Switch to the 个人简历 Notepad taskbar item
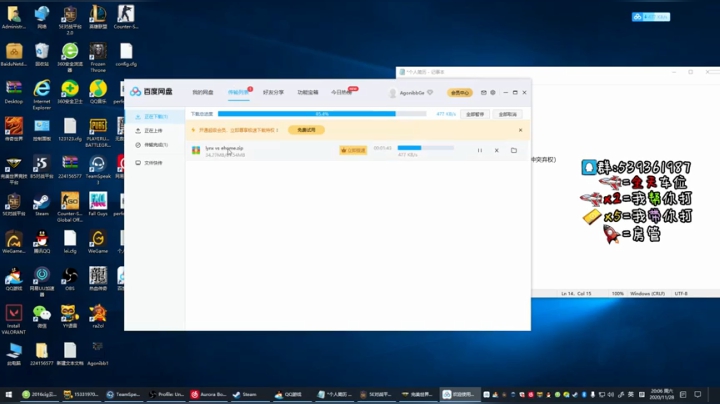The width and height of the screenshot is (720, 404). point(334,394)
